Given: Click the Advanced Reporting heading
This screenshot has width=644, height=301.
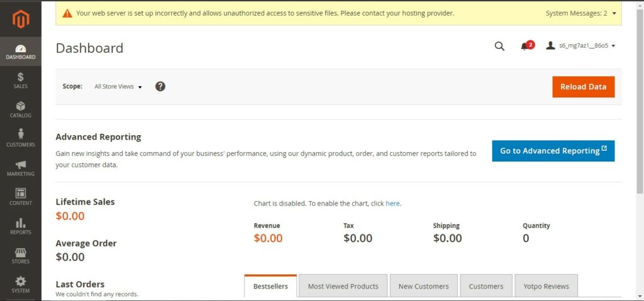Looking at the screenshot, I should click(99, 137).
